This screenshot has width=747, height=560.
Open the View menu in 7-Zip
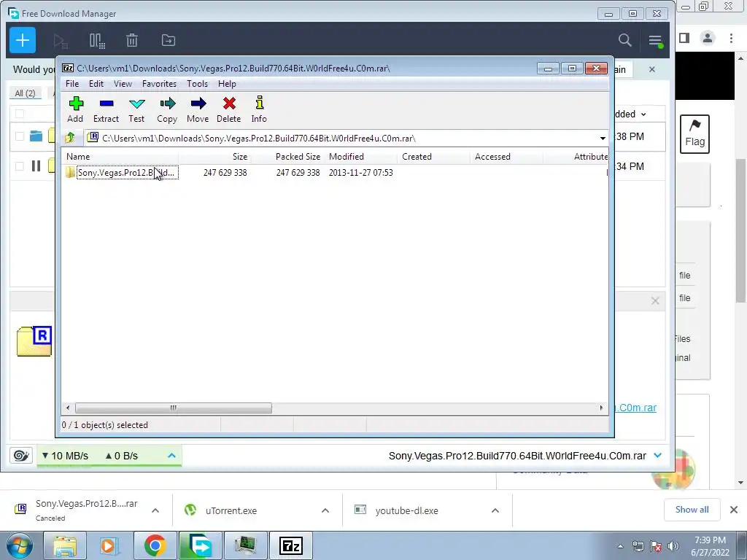[x=123, y=84]
